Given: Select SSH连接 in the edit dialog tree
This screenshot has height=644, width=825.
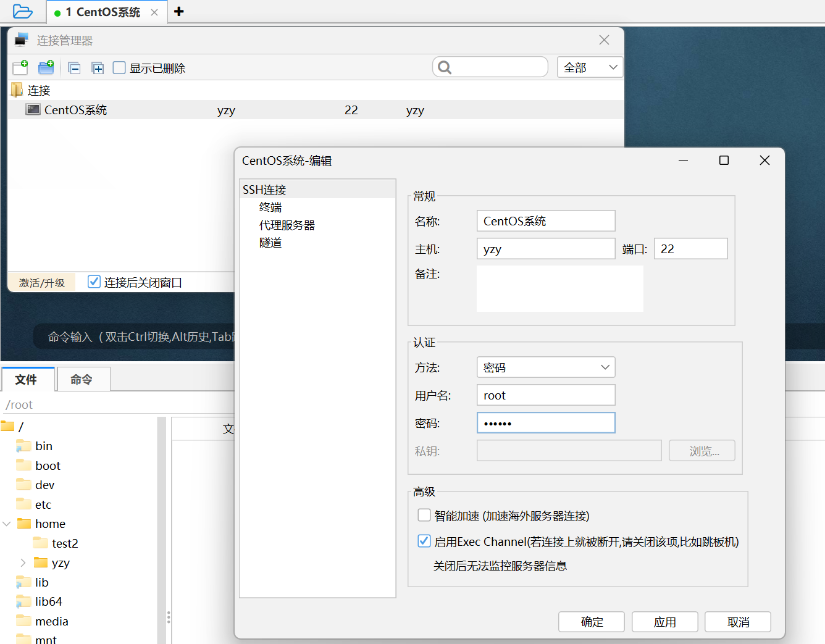Looking at the screenshot, I should coord(317,189).
